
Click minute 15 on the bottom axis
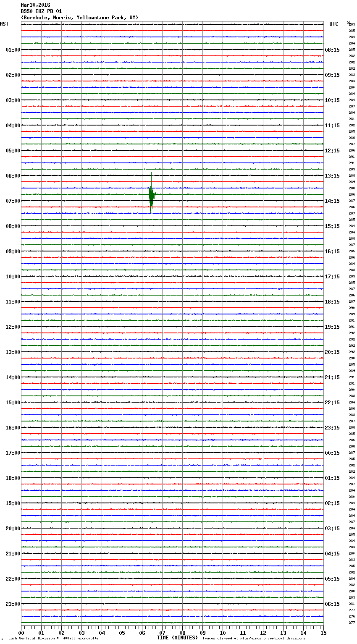click(x=323, y=633)
